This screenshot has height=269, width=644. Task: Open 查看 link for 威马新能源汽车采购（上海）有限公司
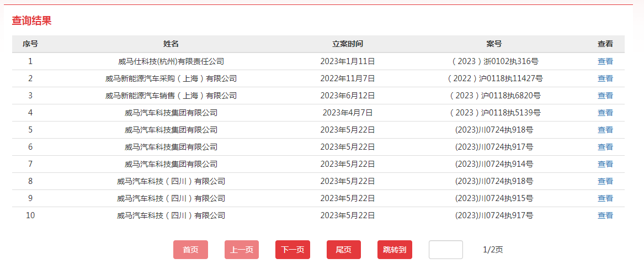(x=605, y=78)
